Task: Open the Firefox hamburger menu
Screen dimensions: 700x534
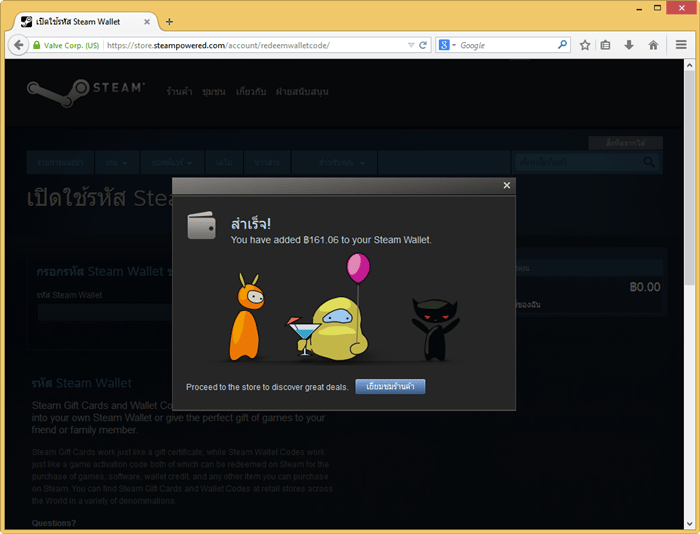Action: [x=681, y=45]
